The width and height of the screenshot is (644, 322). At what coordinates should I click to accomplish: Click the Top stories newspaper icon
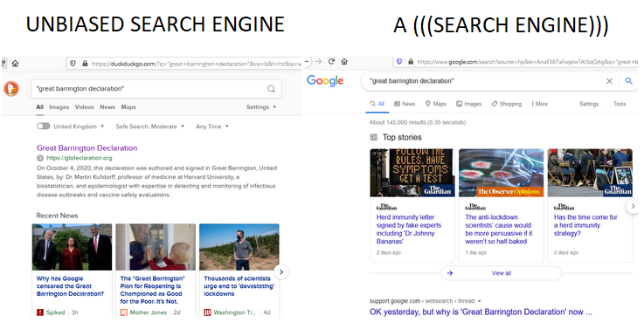[373, 137]
